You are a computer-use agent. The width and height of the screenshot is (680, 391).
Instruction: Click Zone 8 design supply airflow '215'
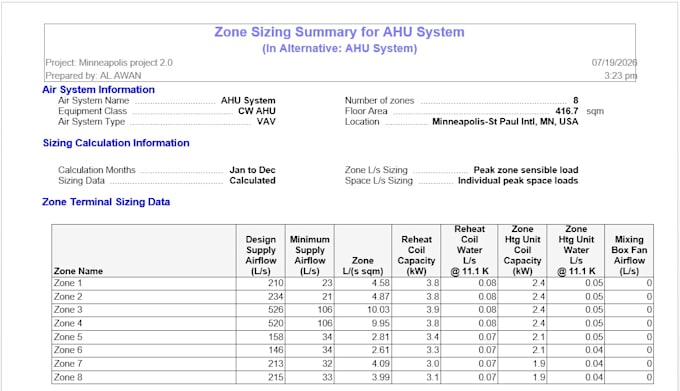pyautogui.click(x=276, y=377)
